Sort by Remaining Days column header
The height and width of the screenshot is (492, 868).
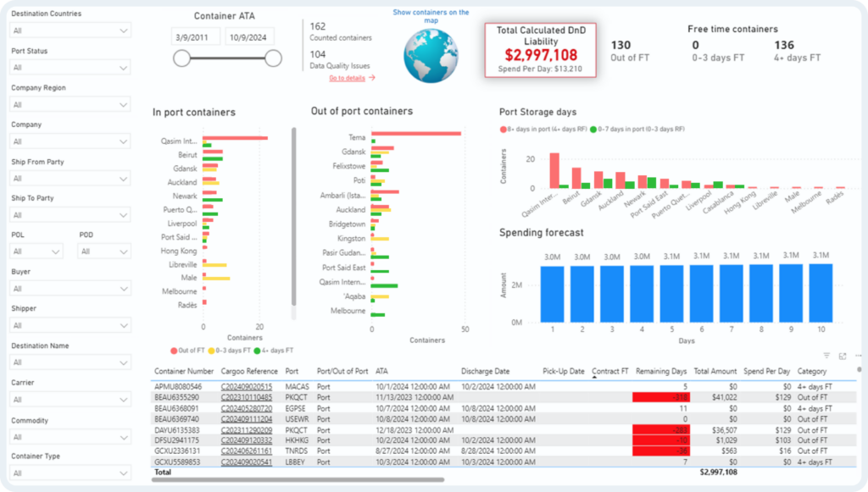coord(661,372)
